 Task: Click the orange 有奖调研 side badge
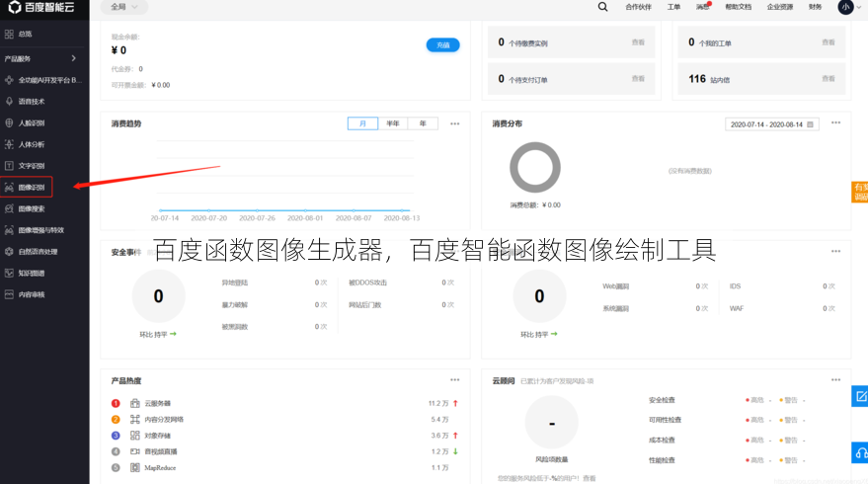pos(860,193)
